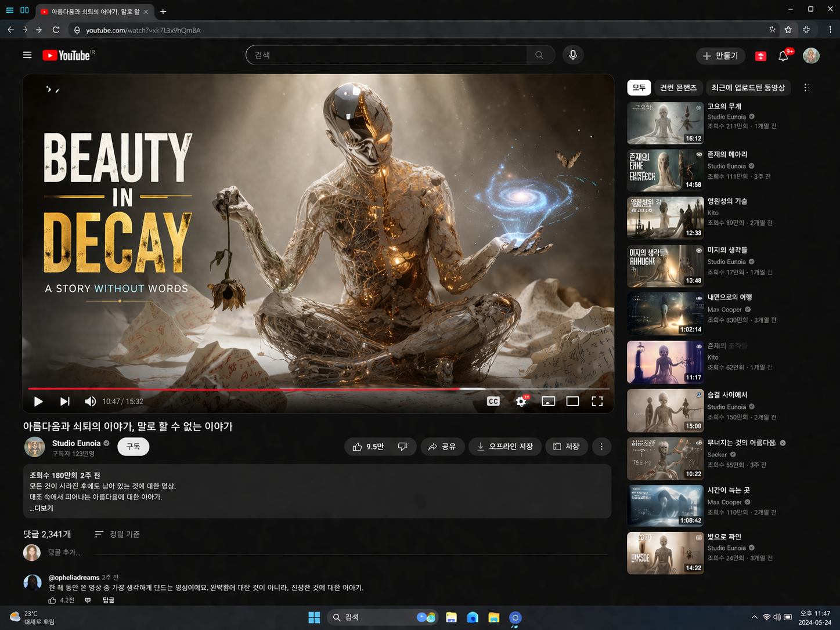Switch to theater mode

click(x=573, y=401)
